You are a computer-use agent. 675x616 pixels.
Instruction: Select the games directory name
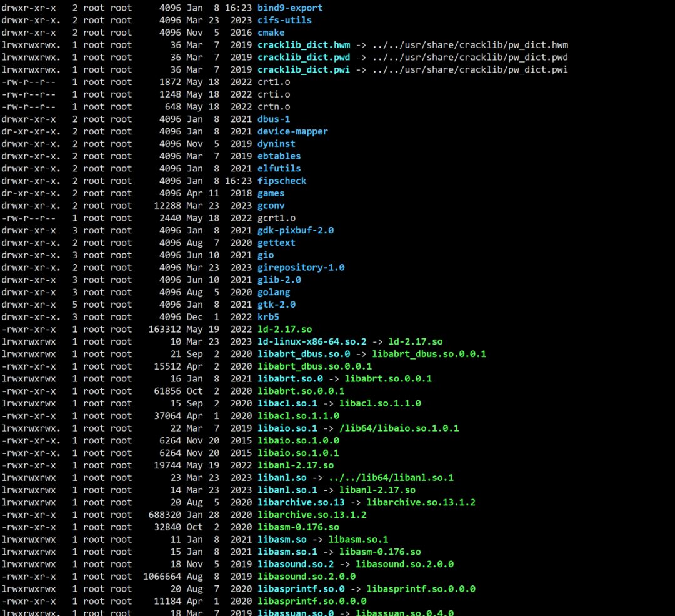[x=271, y=193]
